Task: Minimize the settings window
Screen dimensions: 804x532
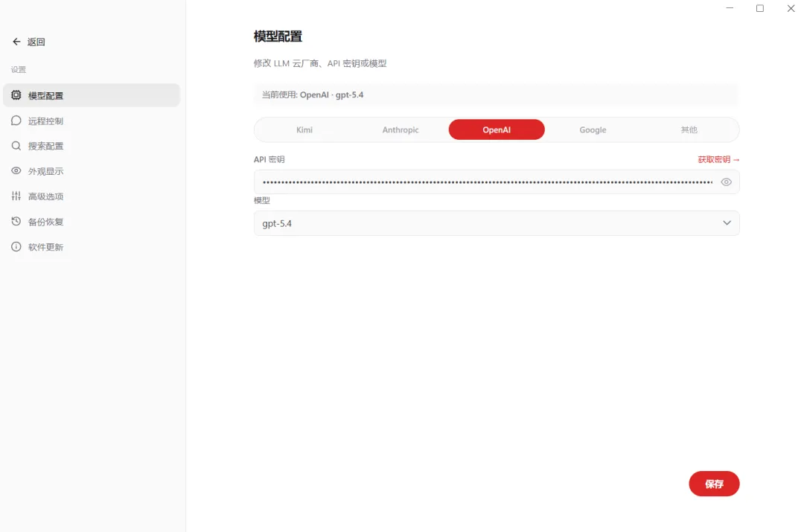Action: [730, 8]
